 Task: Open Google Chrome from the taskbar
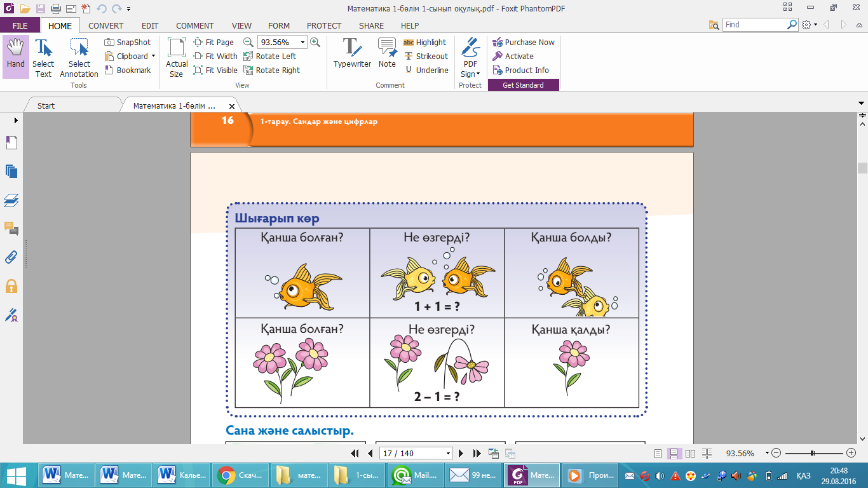(x=240, y=475)
